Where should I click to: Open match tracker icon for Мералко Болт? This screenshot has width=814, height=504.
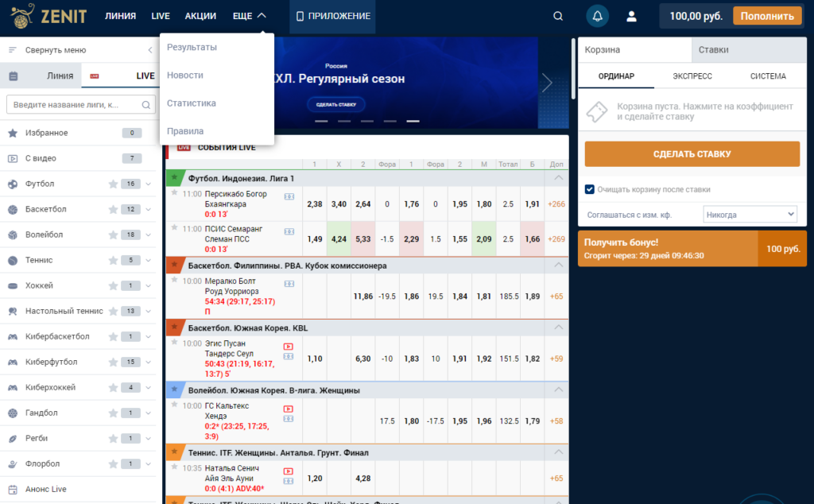pyautogui.click(x=289, y=284)
